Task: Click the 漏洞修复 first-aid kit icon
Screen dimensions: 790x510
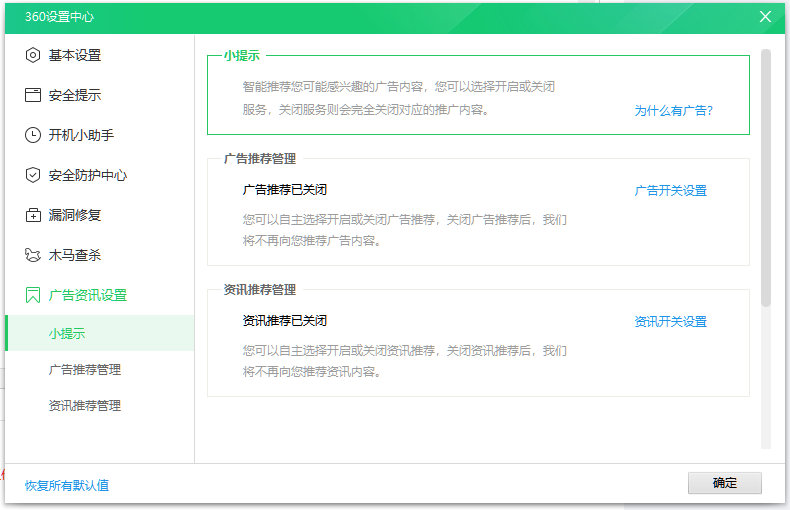Action: click(33, 215)
